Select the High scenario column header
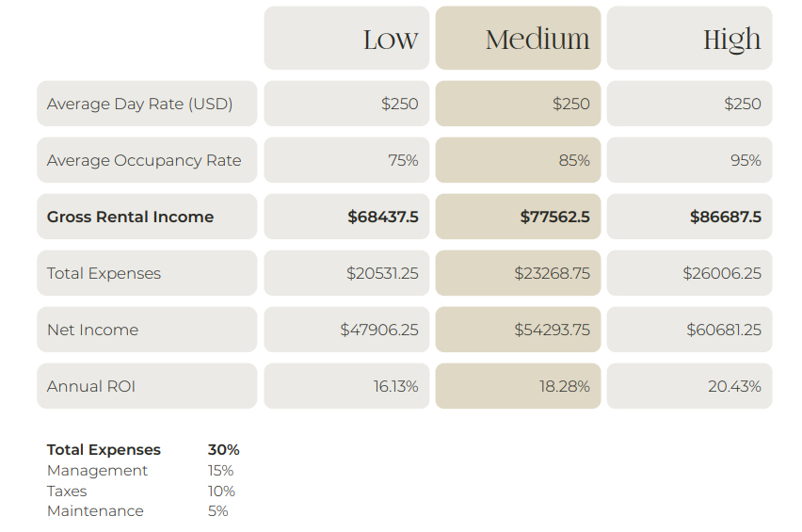802x532 pixels. pyautogui.click(x=689, y=39)
